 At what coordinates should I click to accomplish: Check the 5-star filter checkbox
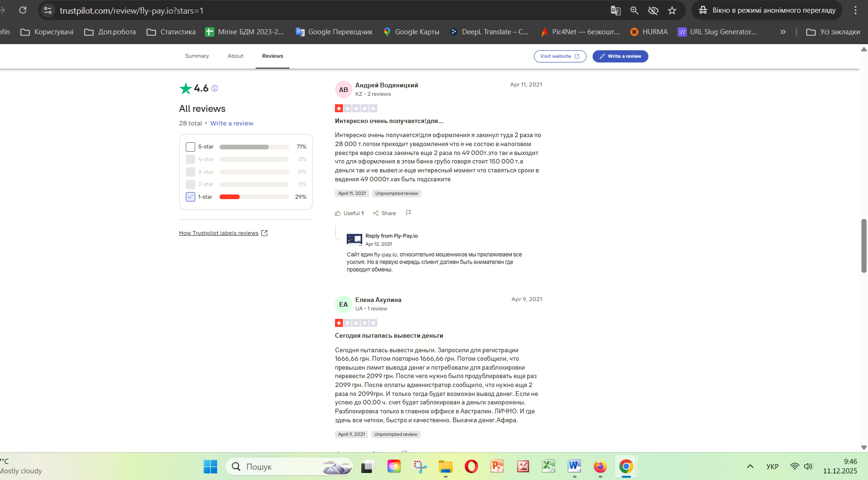(x=190, y=147)
